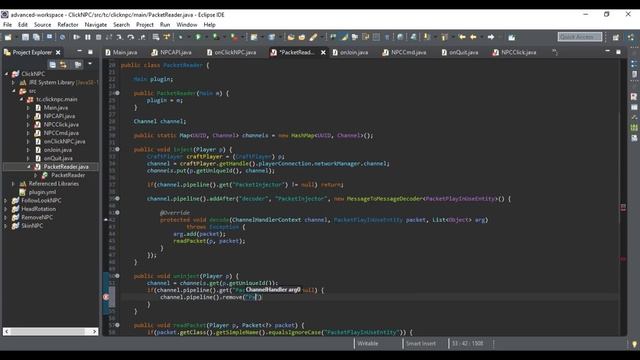Click the External Tools run icon
Screen dimensions: 640x360
click(x=234, y=37)
